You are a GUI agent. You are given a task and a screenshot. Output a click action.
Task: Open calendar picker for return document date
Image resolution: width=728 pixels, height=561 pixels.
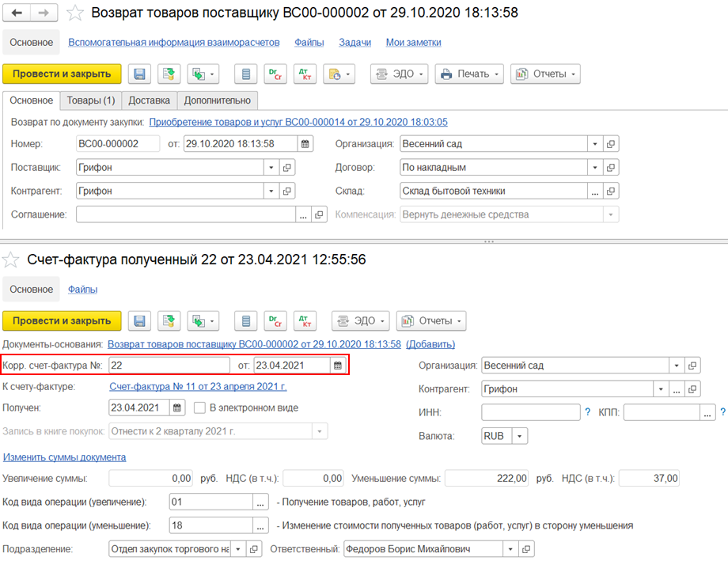(x=305, y=144)
